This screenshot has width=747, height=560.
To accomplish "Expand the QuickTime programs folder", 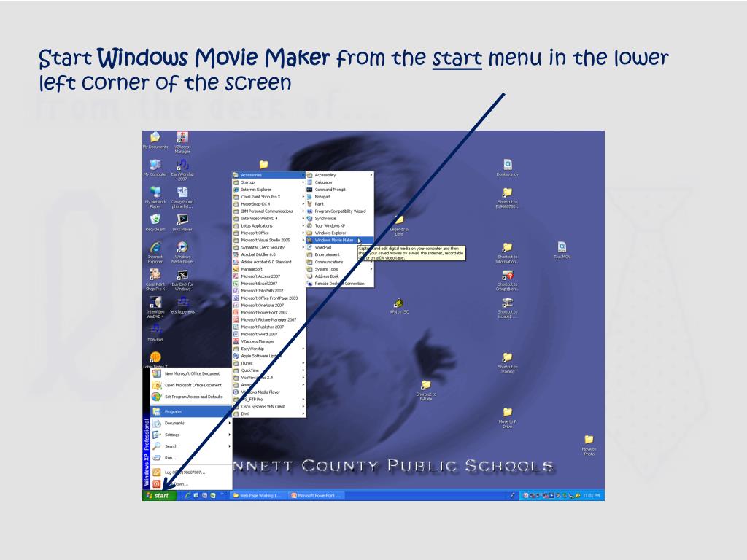I will click(268, 370).
